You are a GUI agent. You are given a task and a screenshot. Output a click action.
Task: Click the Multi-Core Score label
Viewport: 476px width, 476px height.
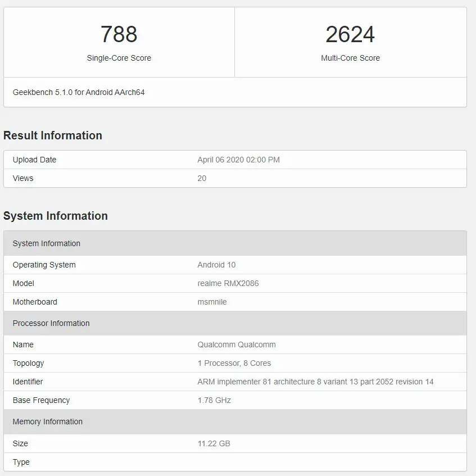click(350, 58)
